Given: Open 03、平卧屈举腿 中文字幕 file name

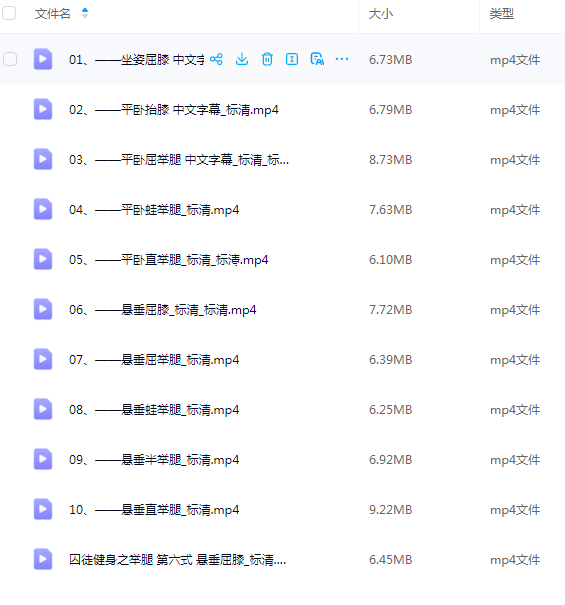Looking at the screenshot, I should [179, 159].
